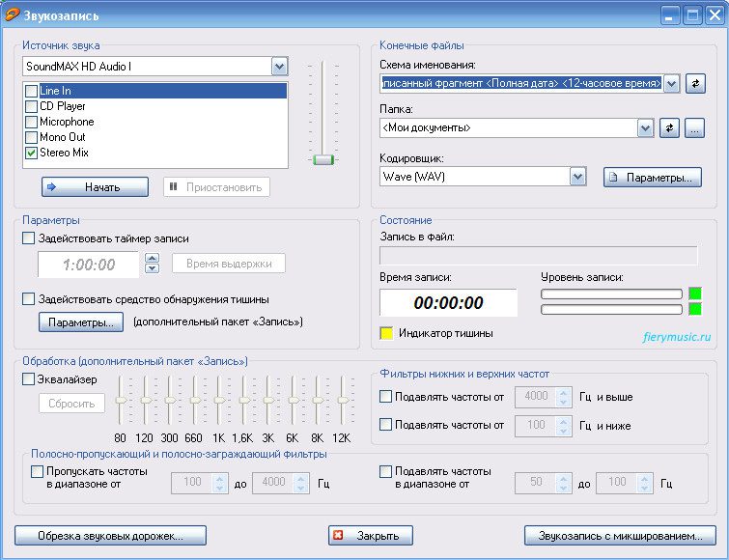Click the application icon in title bar
729x560 pixels.
coord(13,14)
